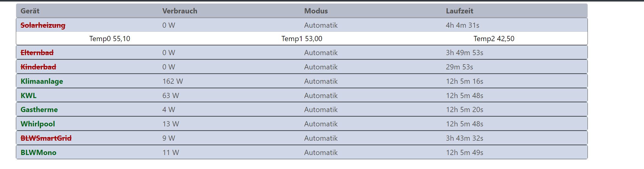
Task: Click the 162 W consumption value
Action: point(172,81)
